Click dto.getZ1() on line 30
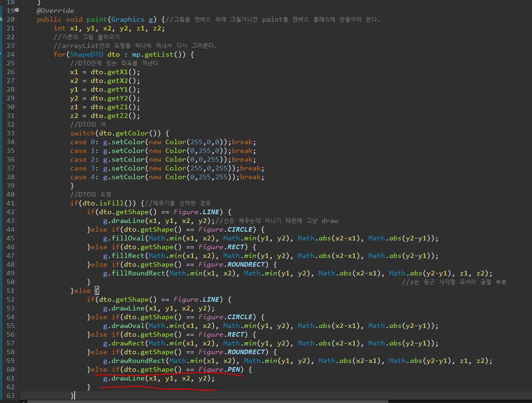 click(x=114, y=107)
